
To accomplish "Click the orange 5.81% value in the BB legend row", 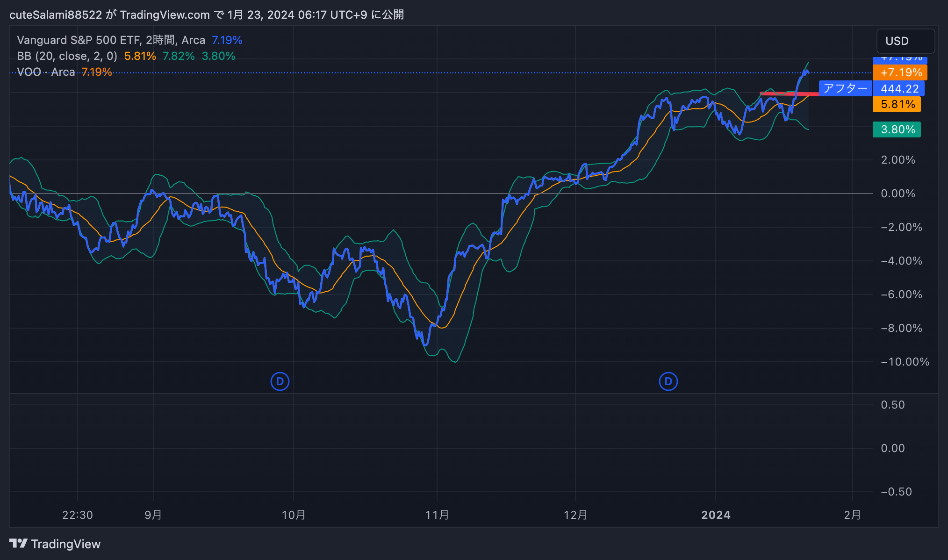I will 140,56.
